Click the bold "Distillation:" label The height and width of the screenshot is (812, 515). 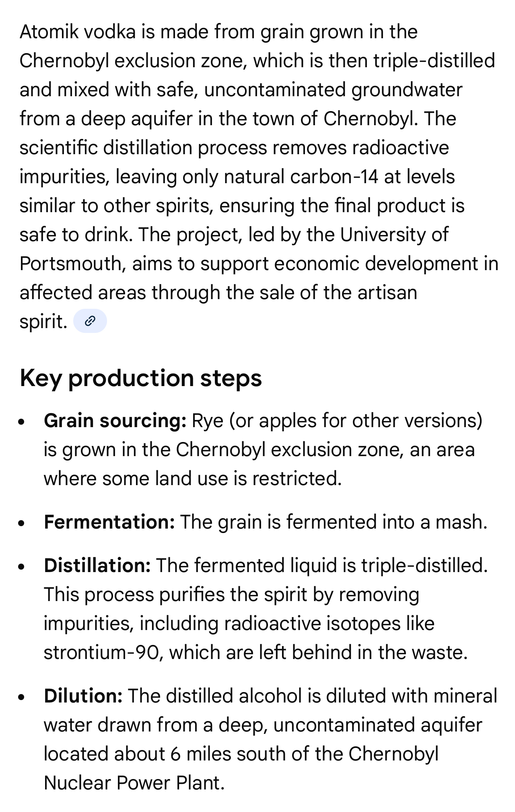(x=97, y=566)
